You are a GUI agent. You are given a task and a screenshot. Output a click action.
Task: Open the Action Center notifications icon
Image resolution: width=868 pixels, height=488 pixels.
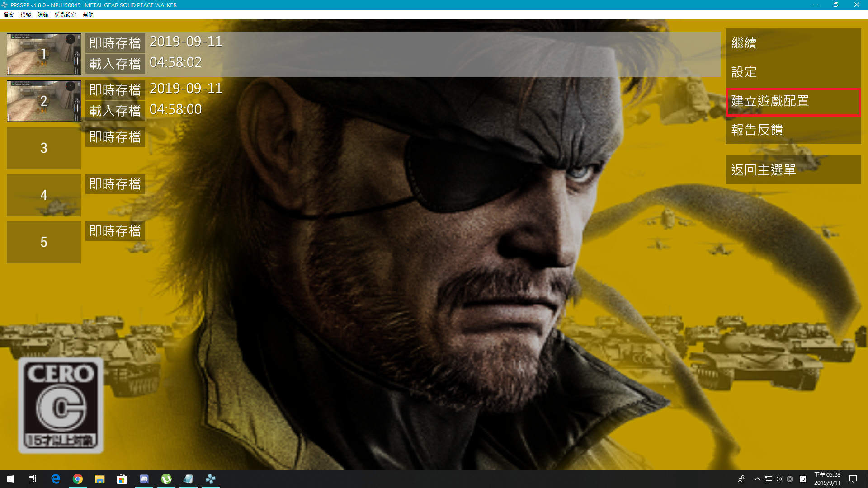853,479
